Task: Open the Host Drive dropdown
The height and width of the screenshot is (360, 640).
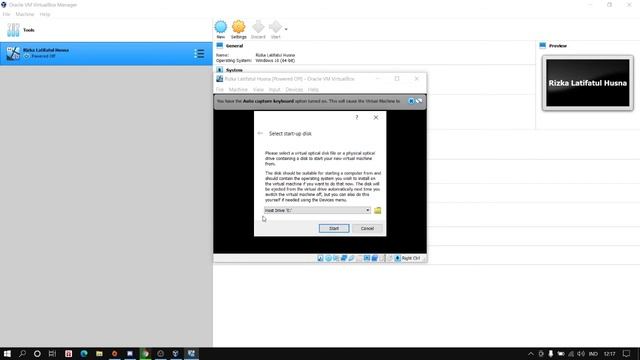Action: point(318,210)
